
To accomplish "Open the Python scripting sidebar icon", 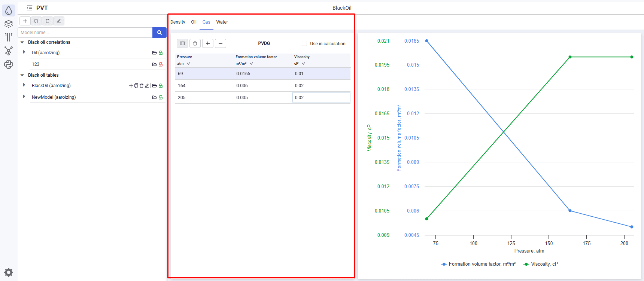I will click(9, 64).
